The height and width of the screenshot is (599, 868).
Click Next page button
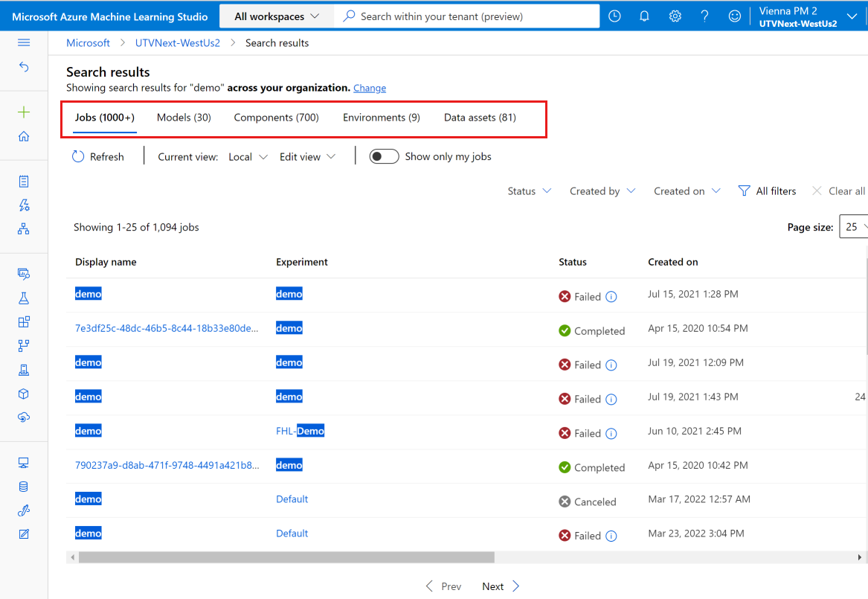[500, 586]
